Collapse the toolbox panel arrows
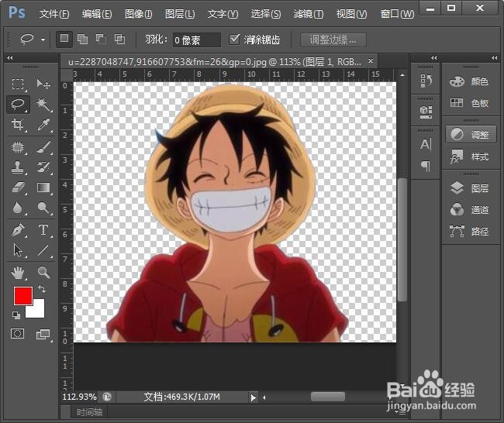504x423 pixels. [9, 57]
